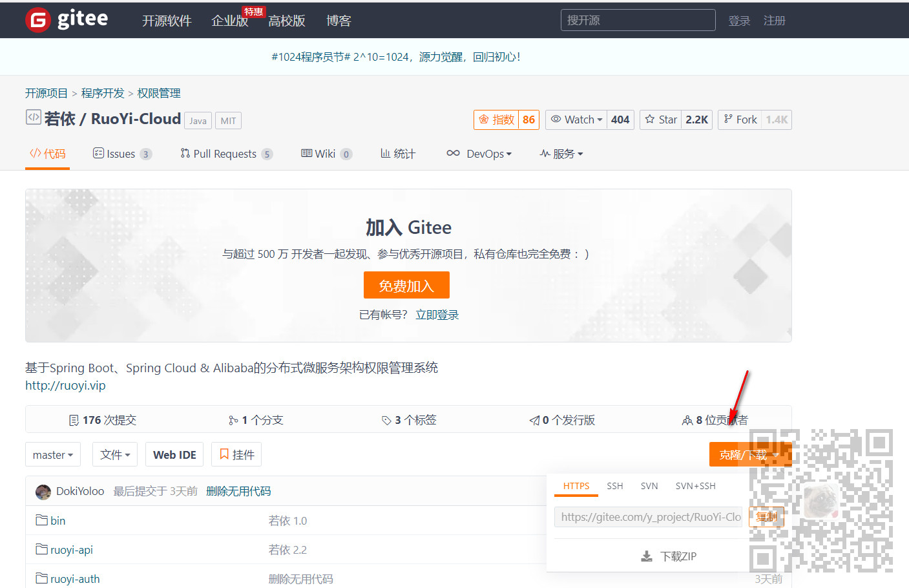Focus the 搜开源 search field
Screen dimensions: 909x588
[638, 20]
